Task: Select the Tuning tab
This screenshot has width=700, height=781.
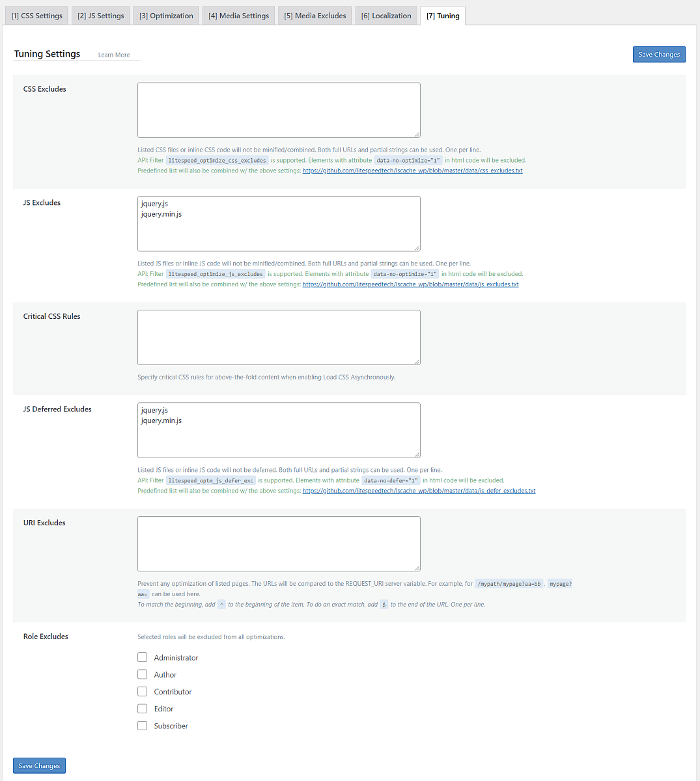Action: click(443, 16)
